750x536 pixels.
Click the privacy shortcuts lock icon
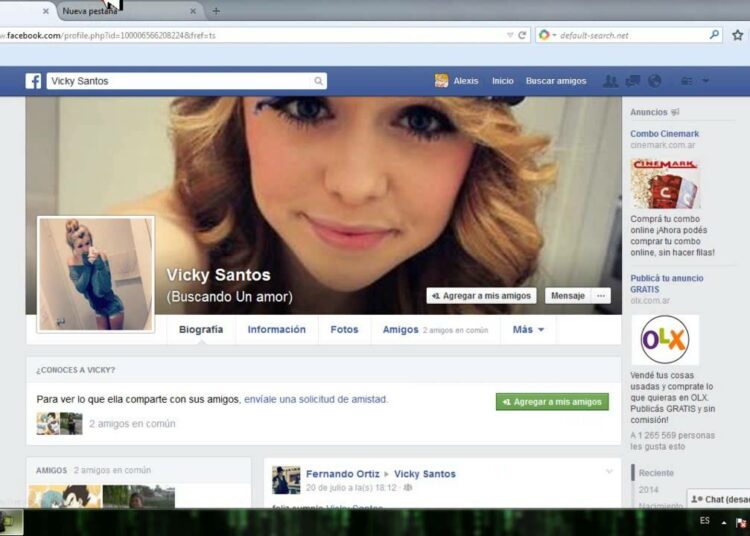[x=687, y=81]
